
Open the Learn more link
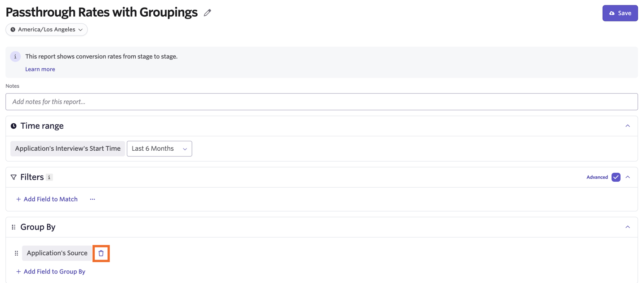40,69
